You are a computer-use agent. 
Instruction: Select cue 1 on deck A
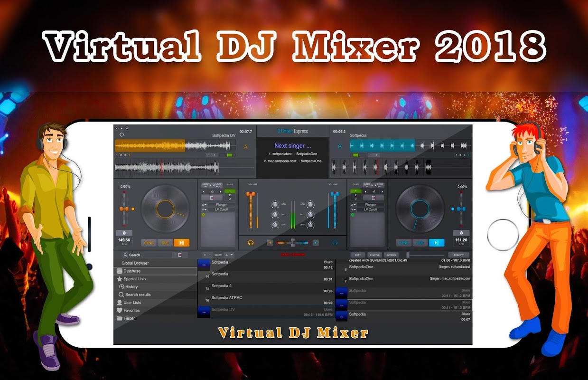click(230, 191)
